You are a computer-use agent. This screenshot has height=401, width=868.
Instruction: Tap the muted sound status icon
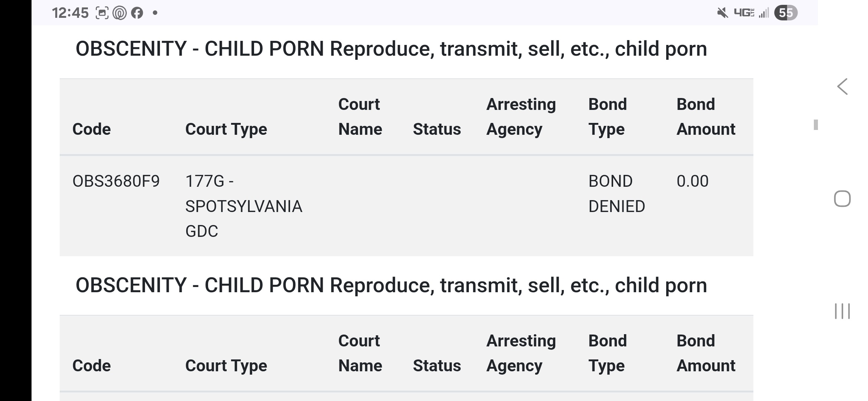(x=722, y=13)
